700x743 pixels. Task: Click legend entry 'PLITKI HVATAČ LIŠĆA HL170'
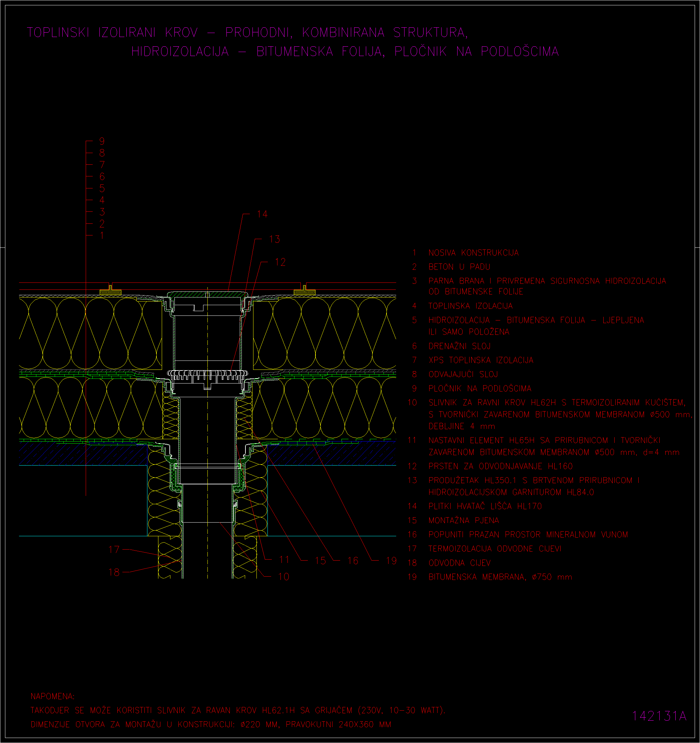coord(485,506)
